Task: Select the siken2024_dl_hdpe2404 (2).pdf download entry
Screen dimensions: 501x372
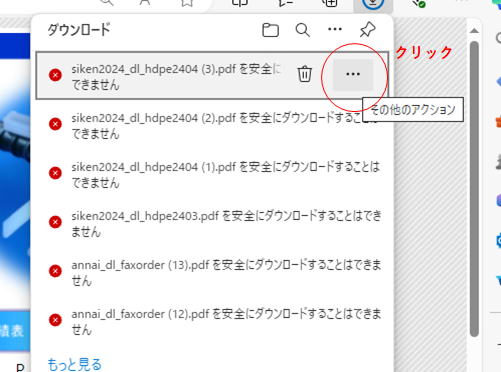Action: [x=212, y=125]
